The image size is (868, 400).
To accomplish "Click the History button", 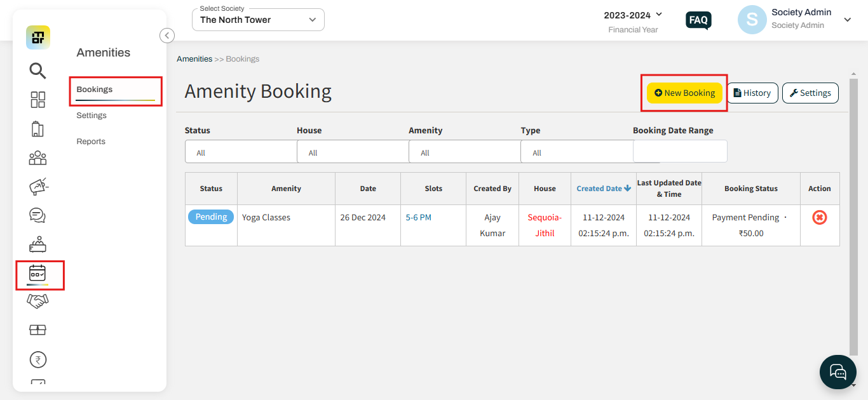I will [752, 93].
